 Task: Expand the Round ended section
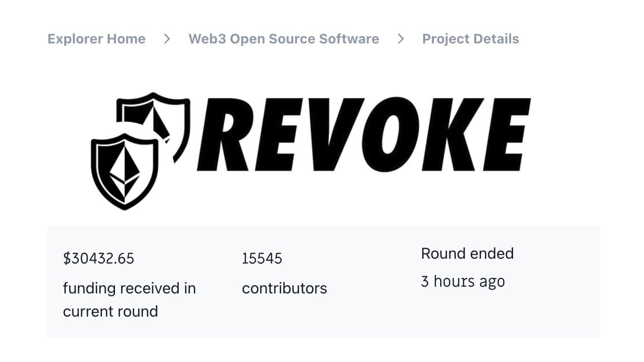coord(467,253)
